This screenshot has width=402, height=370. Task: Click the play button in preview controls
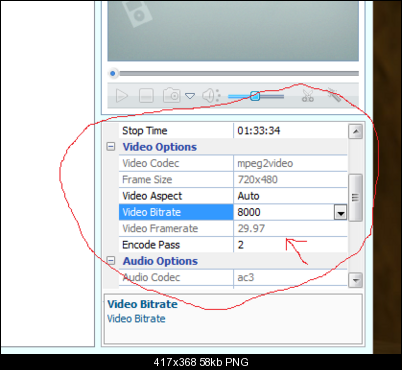[122, 96]
